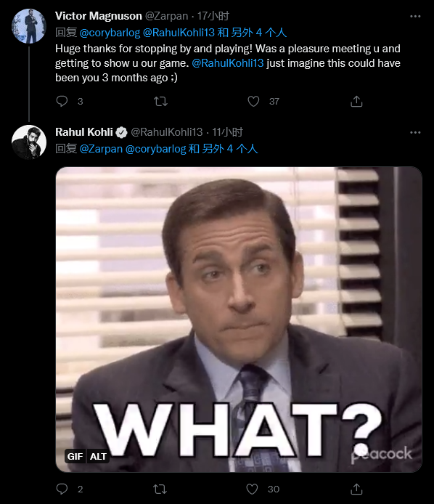Open the @RahulKohli13 mention inside the tweet text
Image resolution: width=434 pixels, height=504 pixels.
(x=228, y=63)
